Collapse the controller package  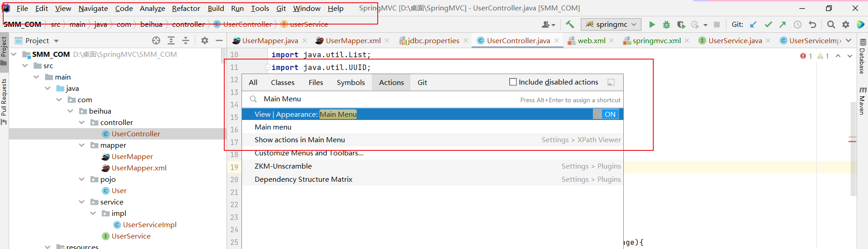coord(82,122)
